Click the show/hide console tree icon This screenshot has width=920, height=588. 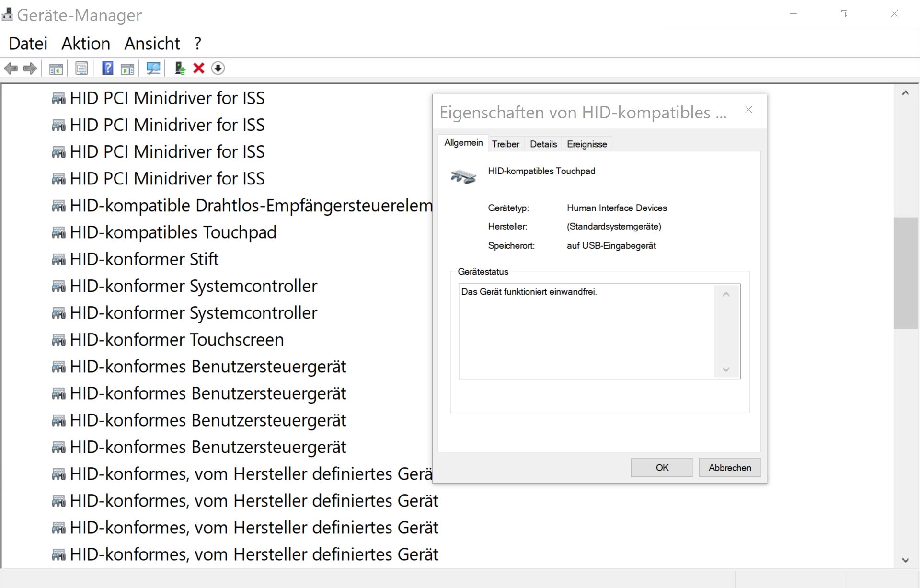point(56,69)
